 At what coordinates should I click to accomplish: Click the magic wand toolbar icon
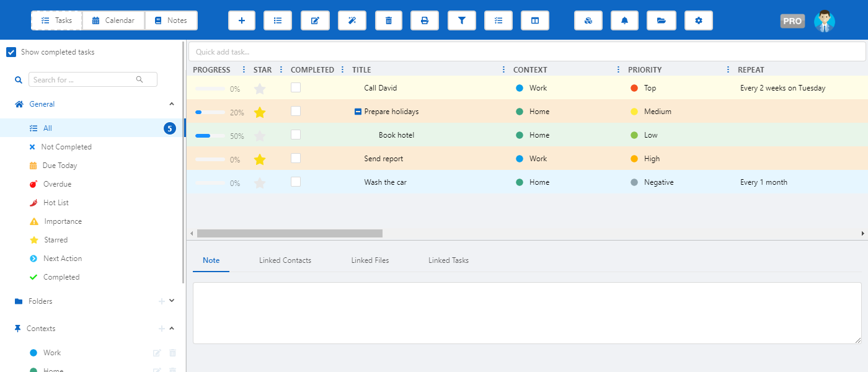click(352, 20)
